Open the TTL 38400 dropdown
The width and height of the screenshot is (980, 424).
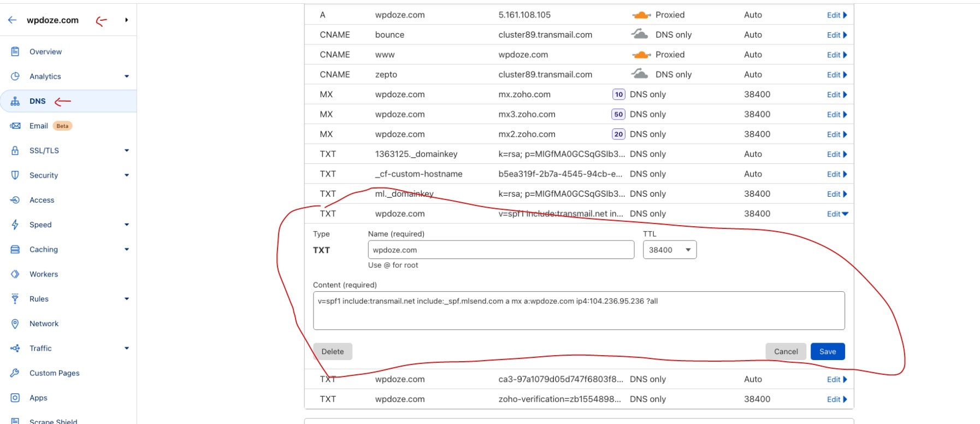(x=669, y=250)
